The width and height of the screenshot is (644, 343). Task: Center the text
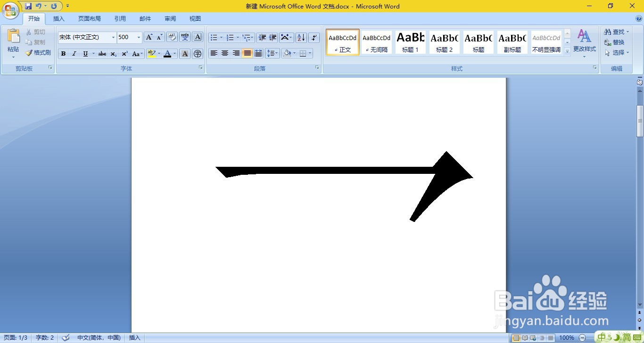tap(225, 53)
